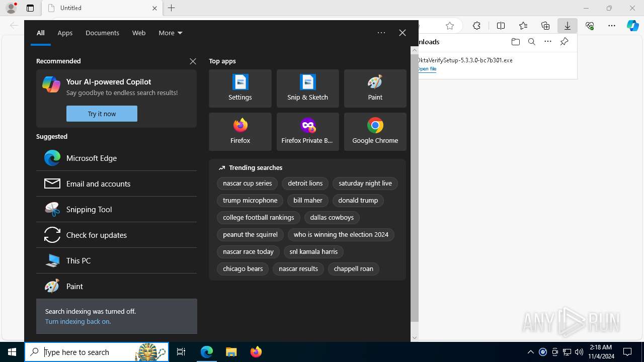Image resolution: width=644 pixels, height=362 pixels.
Task: Click the search panel scrollbar
Action: (415, 187)
